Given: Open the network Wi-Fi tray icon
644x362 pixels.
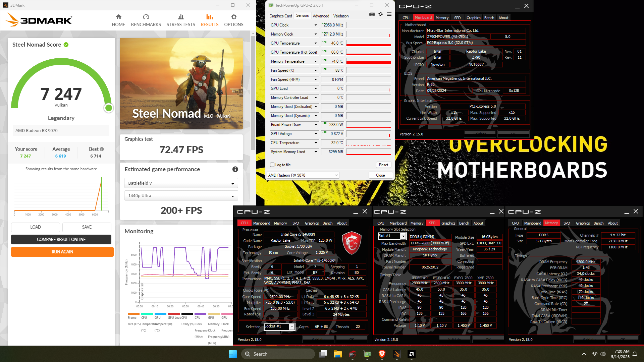Looking at the screenshot, I should (x=594, y=354).
